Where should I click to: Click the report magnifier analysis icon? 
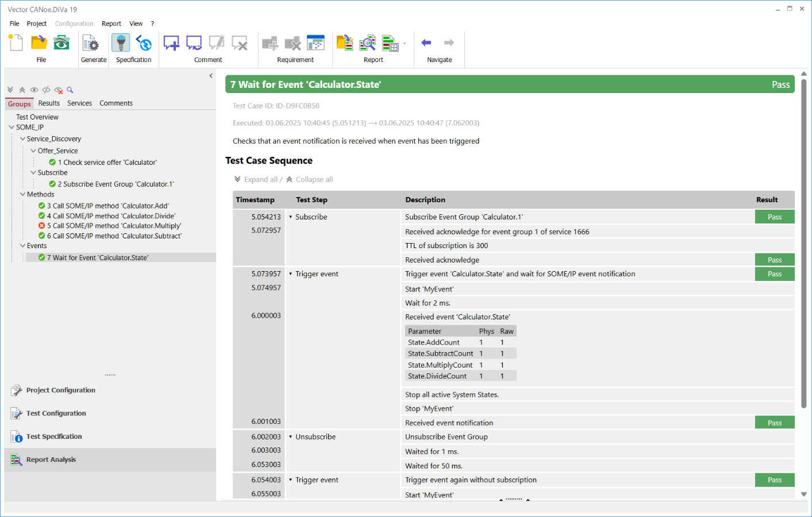tap(368, 43)
